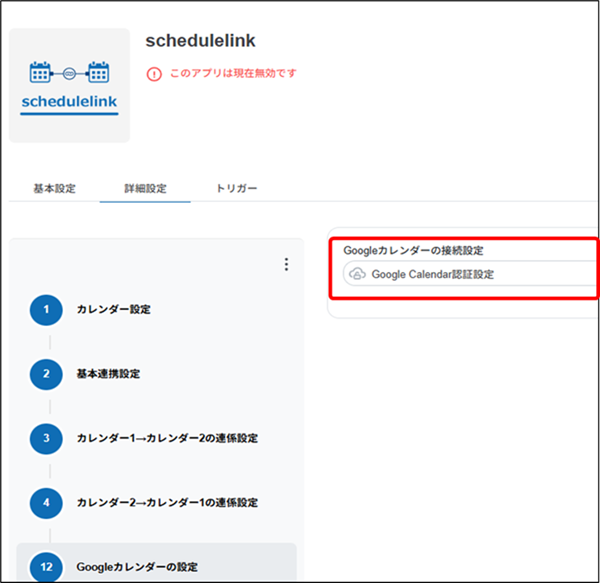Click the cloud icon in Google Calendar認証設定
This screenshot has height=583, width=600.
point(357,274)
